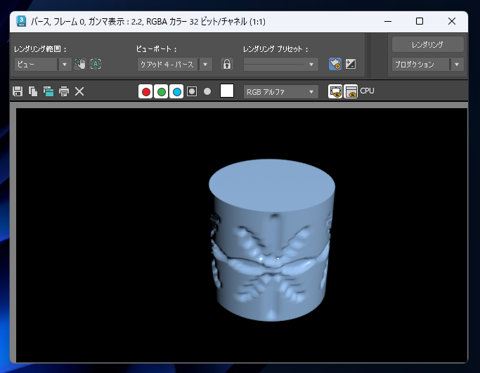The image size is (480, 373).
Task: Toggle monochrome display circle
Action: click(207, 91)
